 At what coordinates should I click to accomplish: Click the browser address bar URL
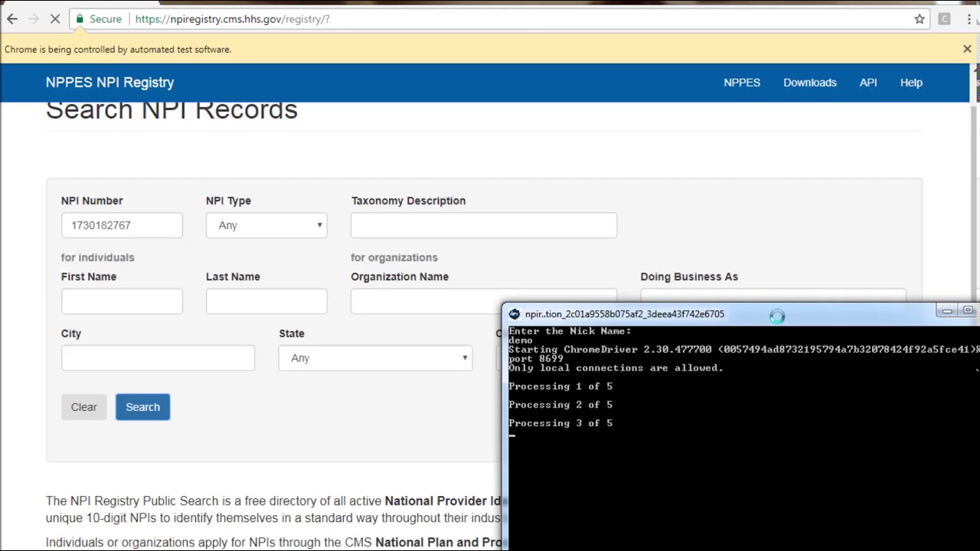click(x=232, y=19)
